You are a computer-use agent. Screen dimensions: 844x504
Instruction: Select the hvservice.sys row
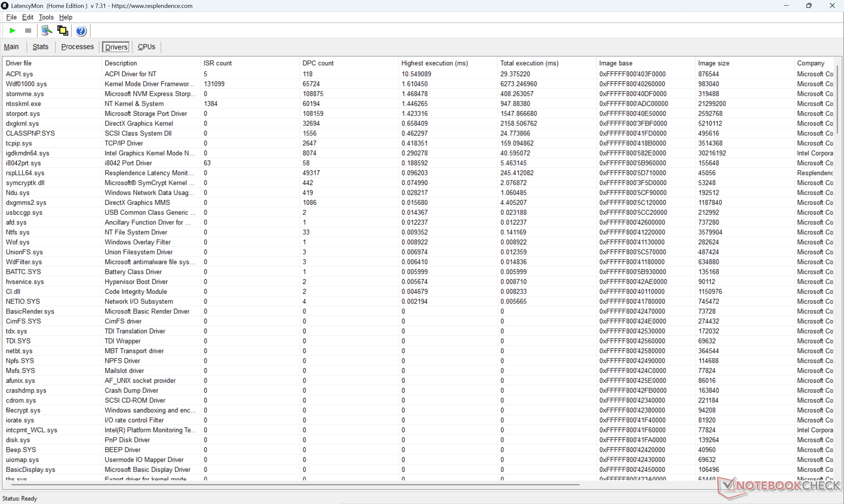pos(418,282)
